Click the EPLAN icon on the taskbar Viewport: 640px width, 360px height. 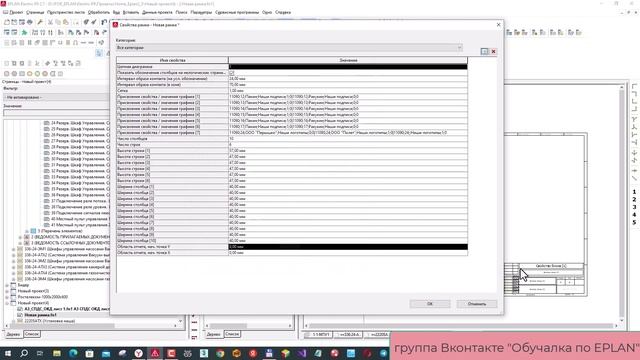point(155,353)
